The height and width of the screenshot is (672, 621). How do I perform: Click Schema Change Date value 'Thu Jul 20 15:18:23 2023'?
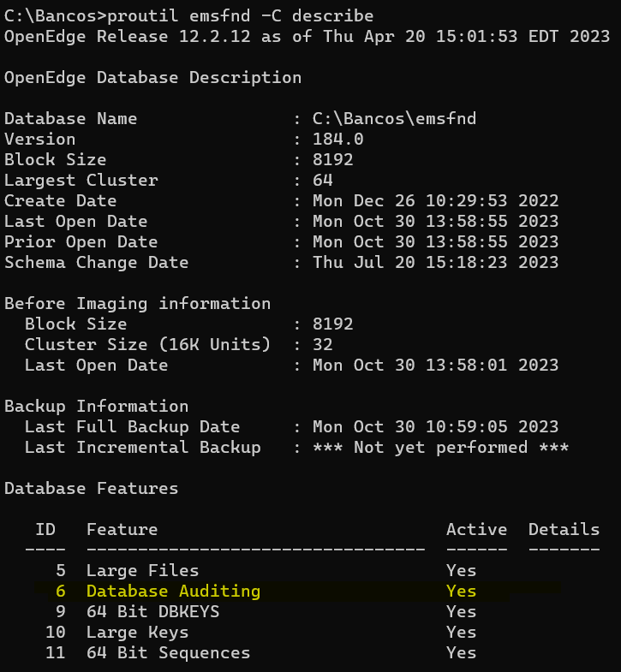(435, 262)
